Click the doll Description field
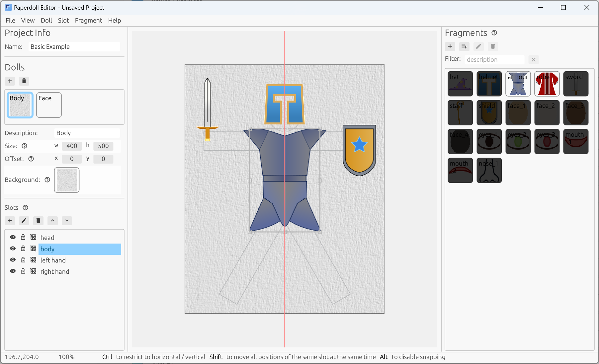This screenshot has width=599, height=364. [x=87, y=133]
